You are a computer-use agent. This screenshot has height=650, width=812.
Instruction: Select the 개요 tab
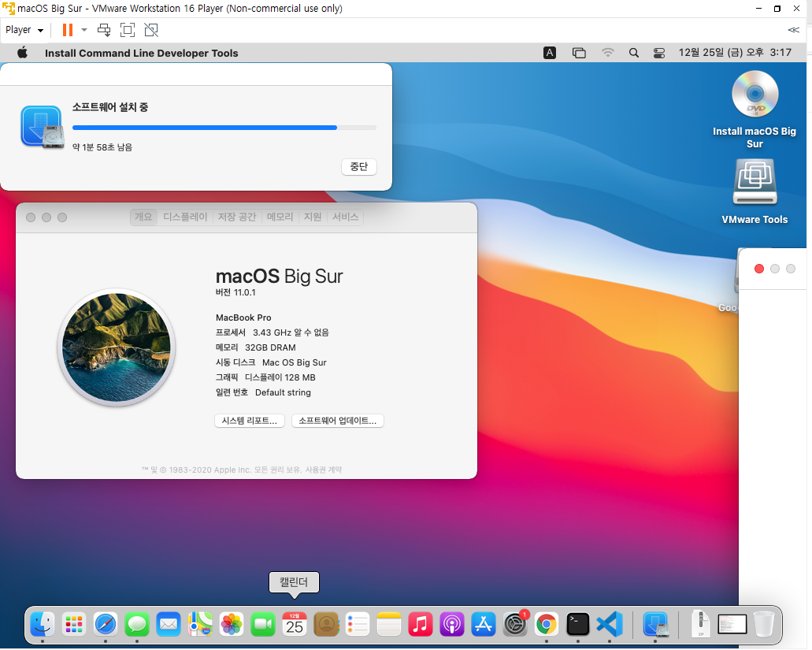(143, 217)
